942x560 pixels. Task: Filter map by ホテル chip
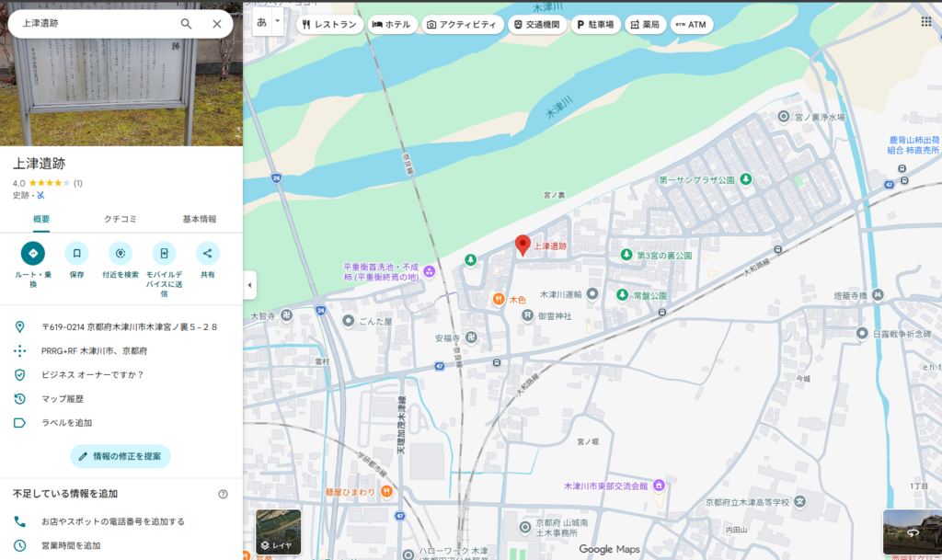click(x=391, y=25)
